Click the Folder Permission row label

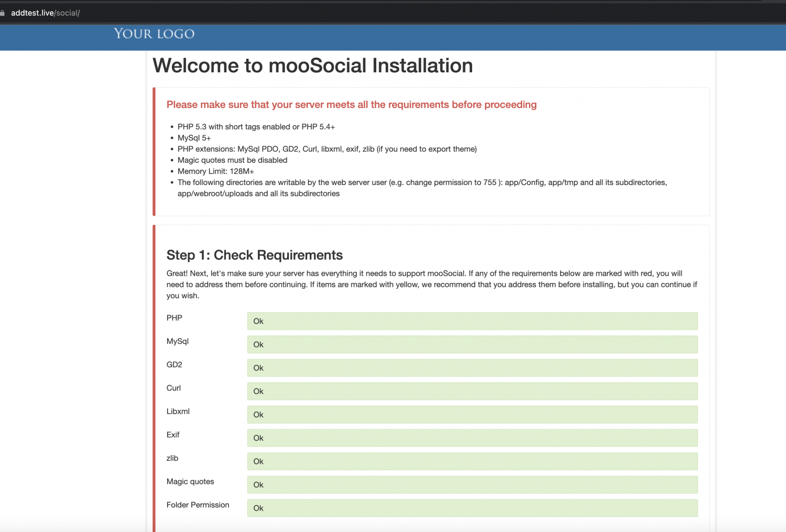click(198, 505)
